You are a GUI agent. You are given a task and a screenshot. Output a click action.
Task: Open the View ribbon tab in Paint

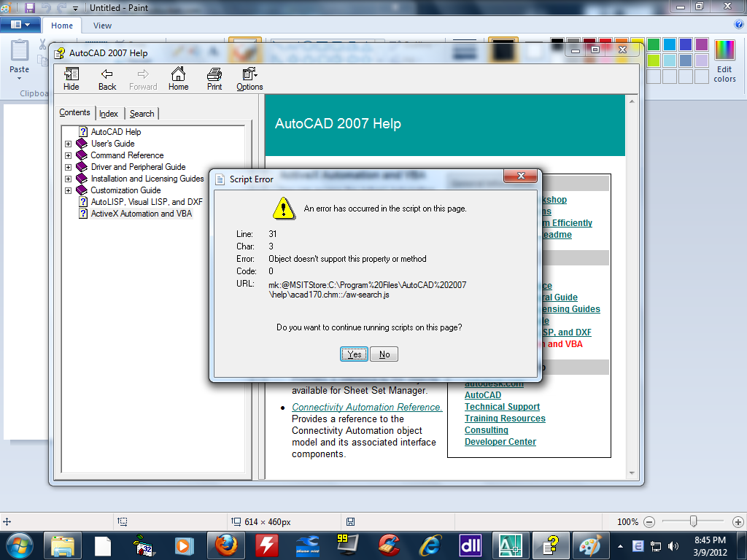coord(102,26)
